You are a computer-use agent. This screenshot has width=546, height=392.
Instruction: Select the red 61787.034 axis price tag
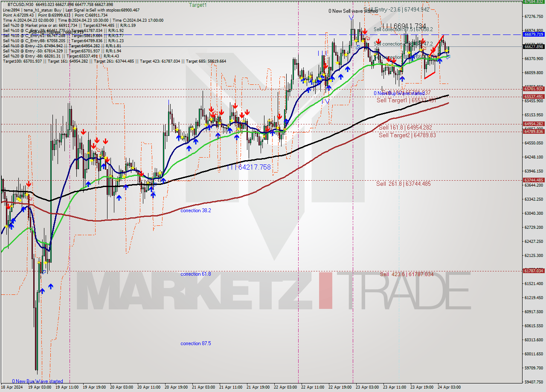[533, 271]
